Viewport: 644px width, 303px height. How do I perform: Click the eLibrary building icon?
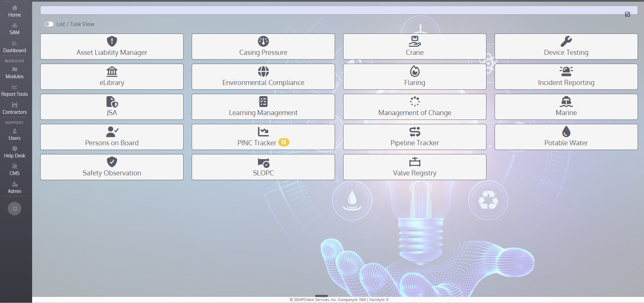[x=112, y=71]
